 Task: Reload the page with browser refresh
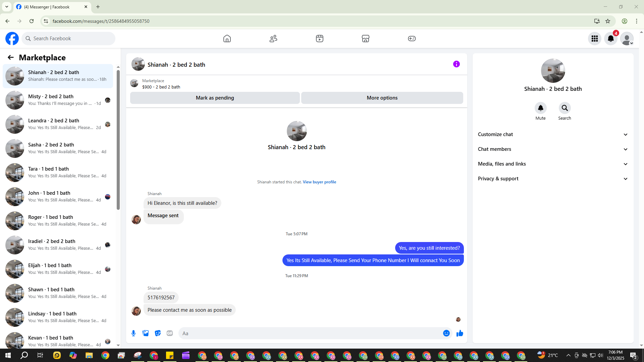pos(32,21)
